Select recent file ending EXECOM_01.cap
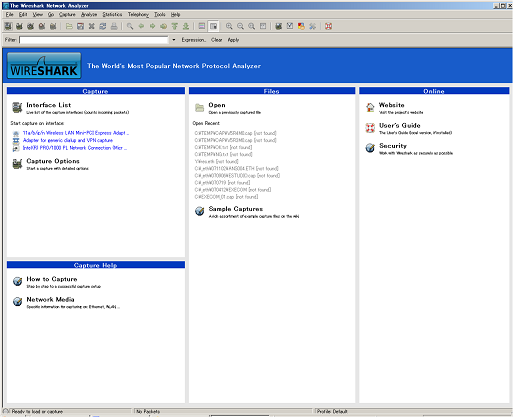 click(x=226, y=197)
